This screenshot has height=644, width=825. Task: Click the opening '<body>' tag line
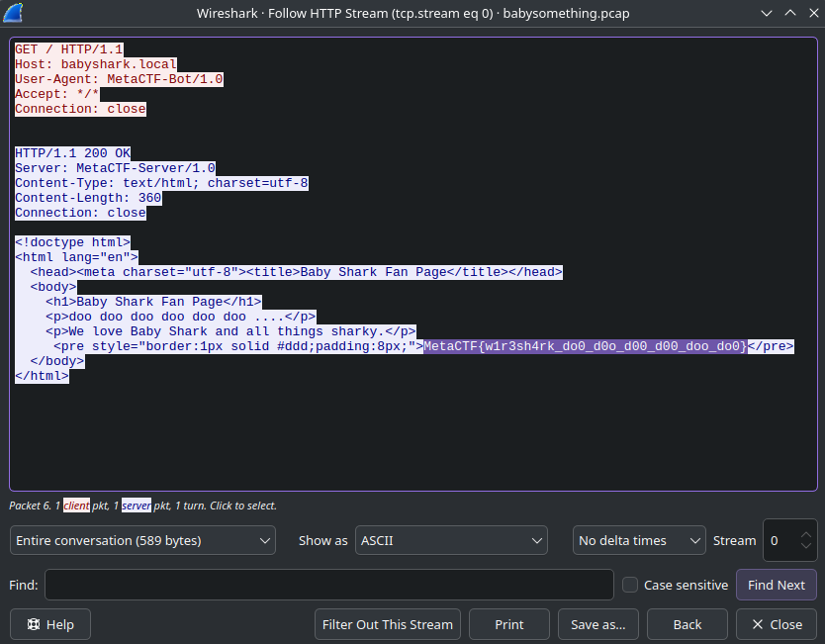click(53, 287)
